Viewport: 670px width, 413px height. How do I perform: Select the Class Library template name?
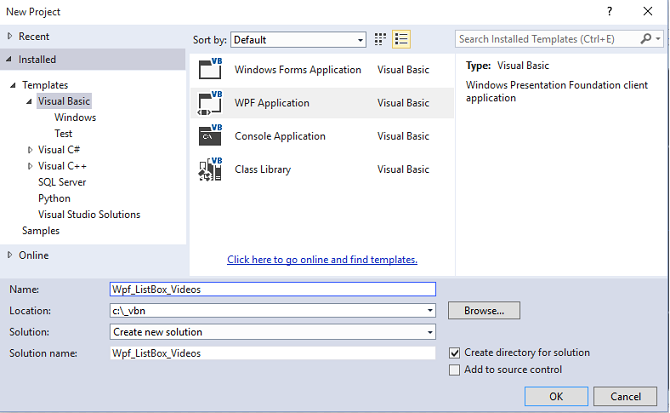[263, 170]
